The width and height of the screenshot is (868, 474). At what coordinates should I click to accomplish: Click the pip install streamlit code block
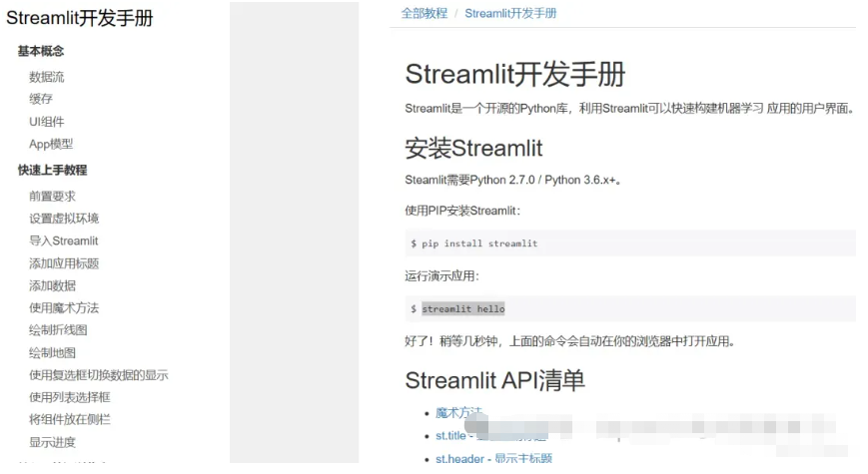coord(630,243)
